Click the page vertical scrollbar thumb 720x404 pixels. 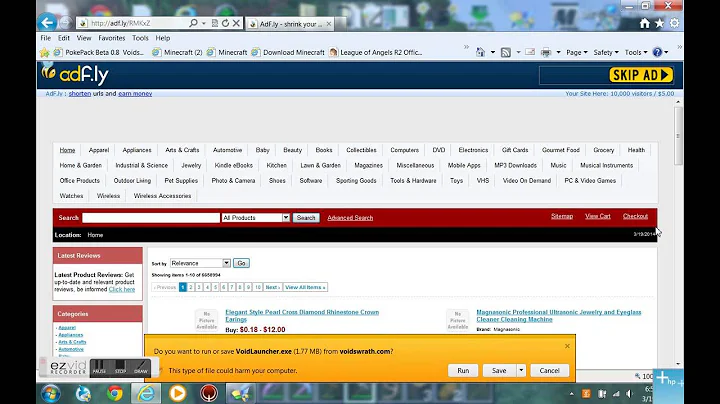678,136
